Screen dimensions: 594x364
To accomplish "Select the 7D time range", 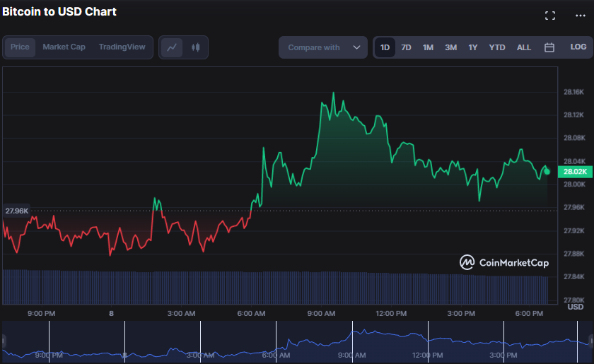I will coord(406,47).
